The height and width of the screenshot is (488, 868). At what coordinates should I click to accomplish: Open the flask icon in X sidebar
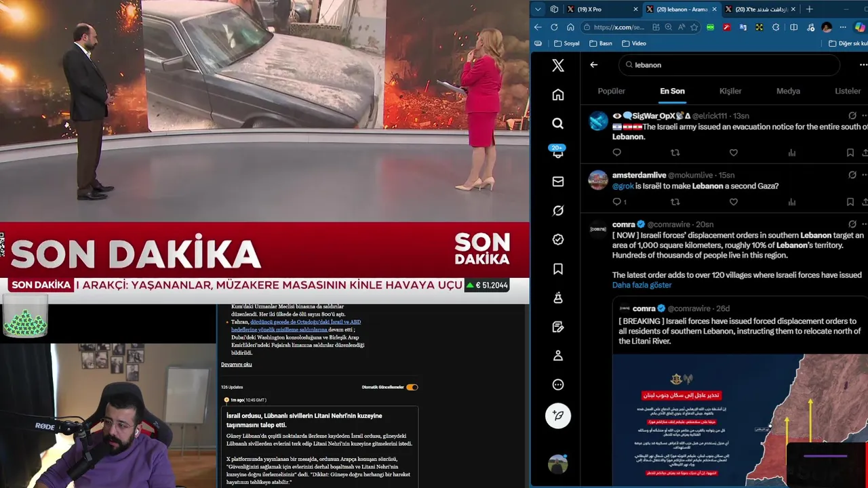(558, 298)
